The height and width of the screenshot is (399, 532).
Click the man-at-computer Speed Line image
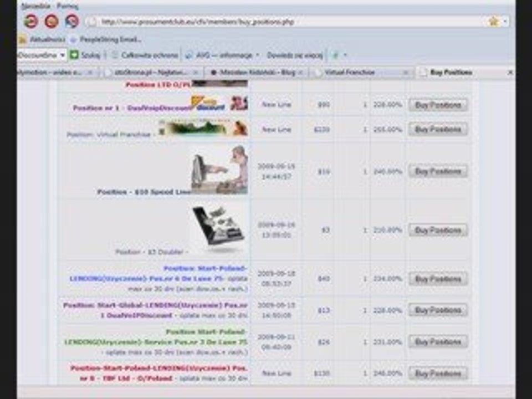coord(219,170)
